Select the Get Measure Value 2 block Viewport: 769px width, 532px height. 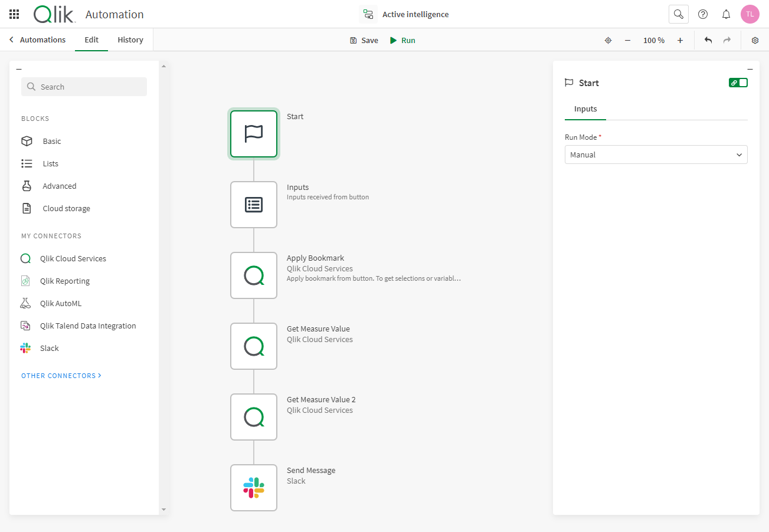254,417
